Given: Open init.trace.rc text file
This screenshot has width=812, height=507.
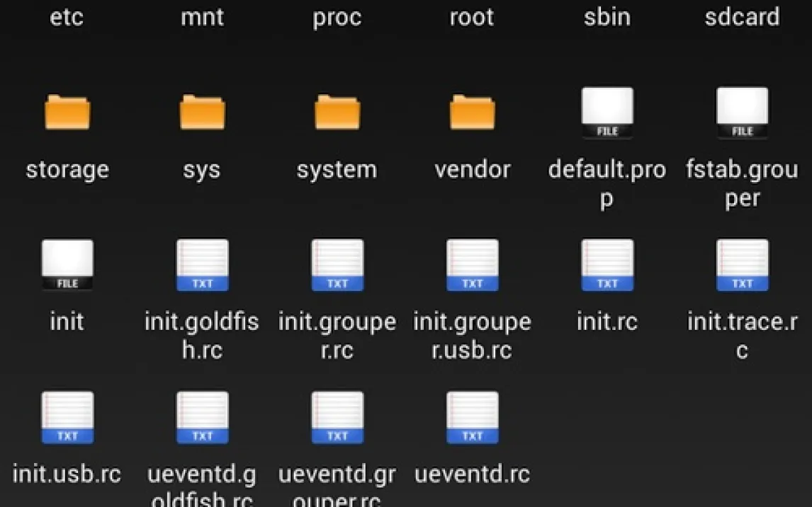Looking at the screenshot, I should point(742,266).
